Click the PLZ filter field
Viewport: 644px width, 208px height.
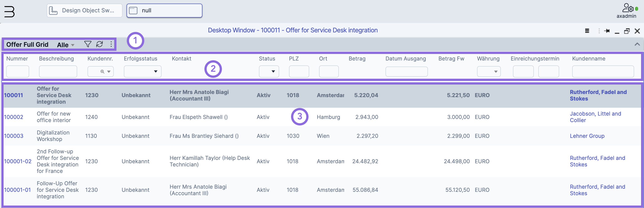pyautogui.click(x=299, y=72)
